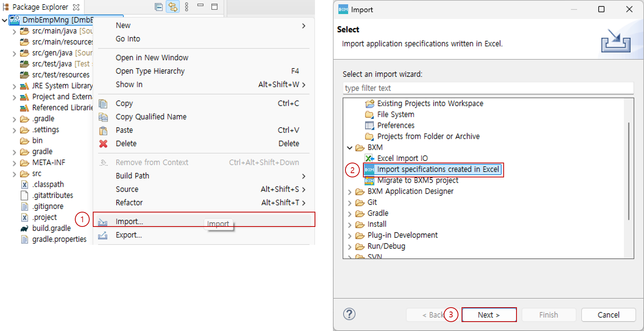The width and height of the screenshot is (644, 331).
Task: Click the Excel Import IO icon
Action: point(370,158)
